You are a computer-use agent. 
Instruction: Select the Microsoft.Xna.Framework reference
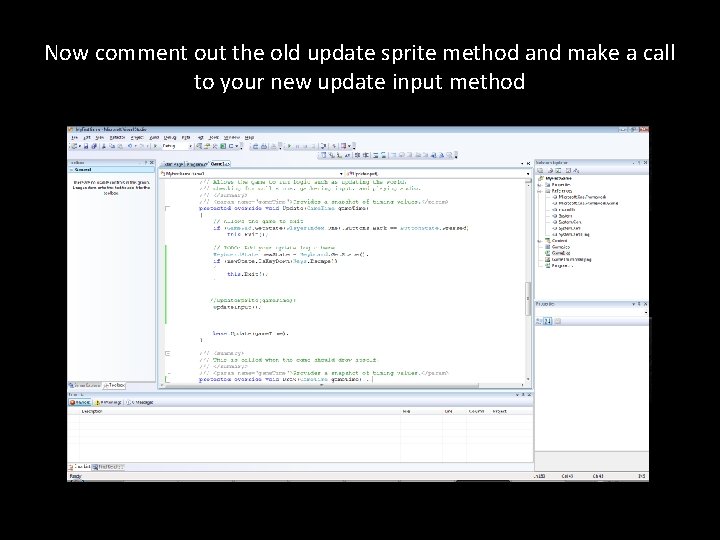(579, 197)
